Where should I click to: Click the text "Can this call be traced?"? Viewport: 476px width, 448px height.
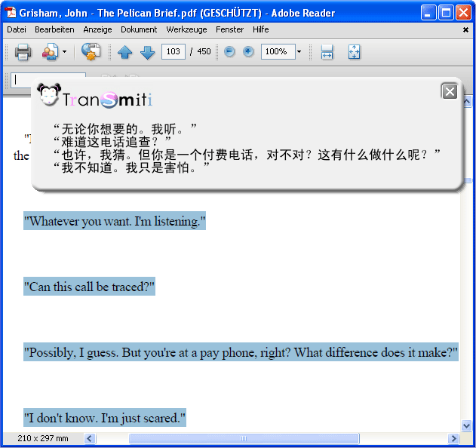89,287
